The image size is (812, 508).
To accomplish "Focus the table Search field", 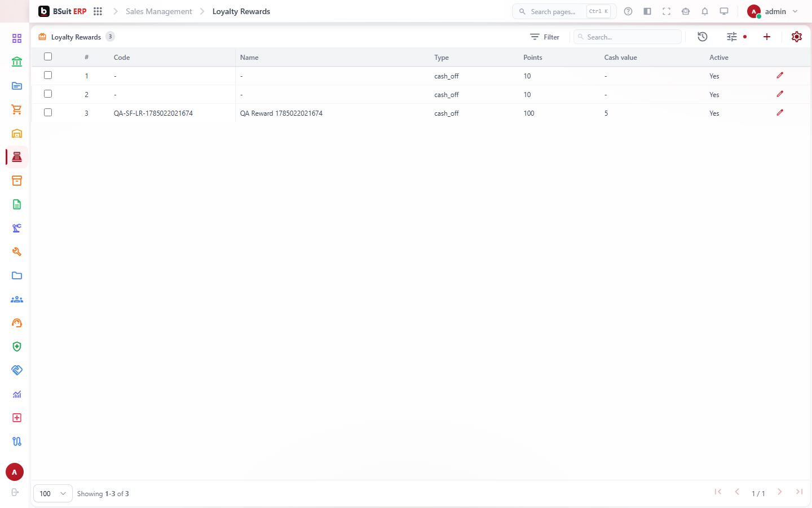I will point(628,37).
